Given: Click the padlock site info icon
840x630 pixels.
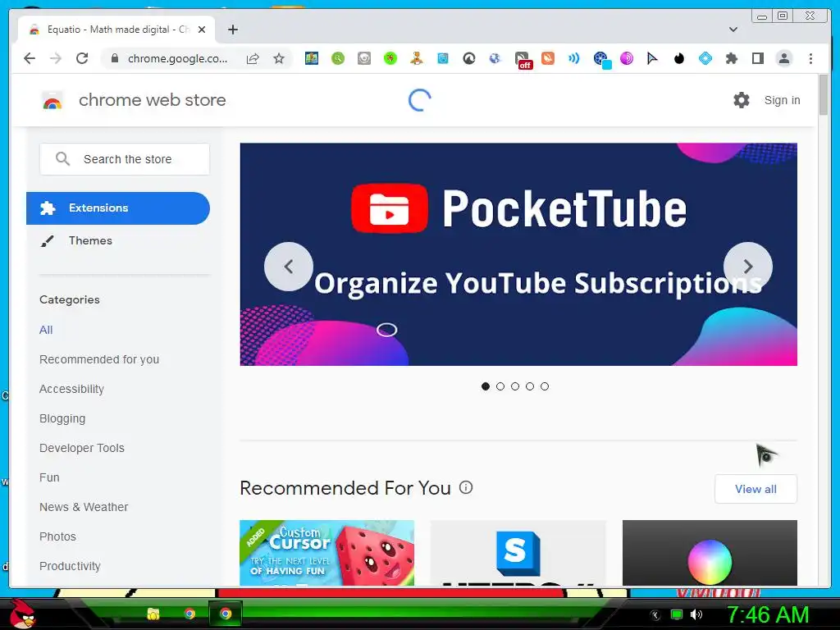Looking at the screenshot, I should point(114,58).
